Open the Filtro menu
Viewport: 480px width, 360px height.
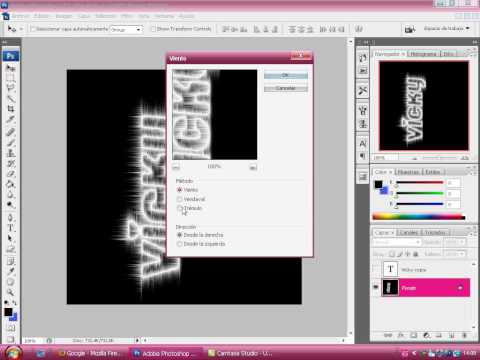pyautogui.click(x=127, y=16)
